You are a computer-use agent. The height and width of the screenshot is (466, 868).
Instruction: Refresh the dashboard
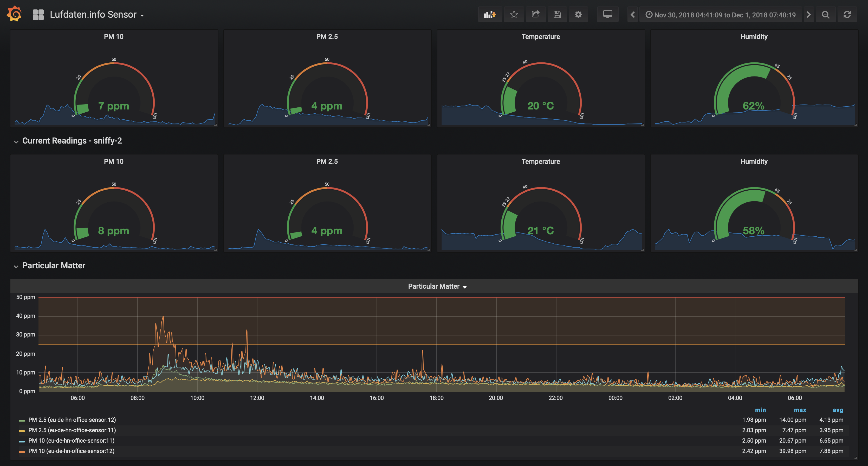click(x=847, y=15)
